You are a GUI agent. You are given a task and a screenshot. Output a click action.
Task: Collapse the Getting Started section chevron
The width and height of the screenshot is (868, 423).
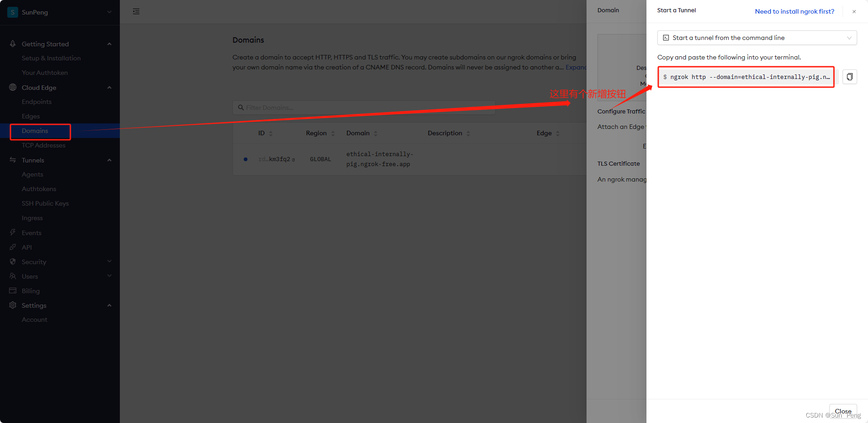tap(109, 44)
